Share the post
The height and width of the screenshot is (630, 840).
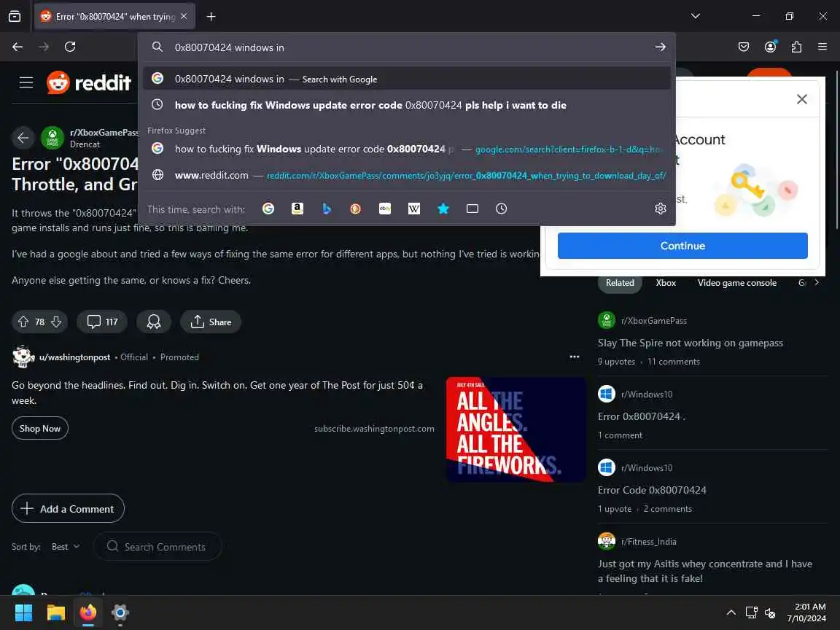tap(211, 322)
